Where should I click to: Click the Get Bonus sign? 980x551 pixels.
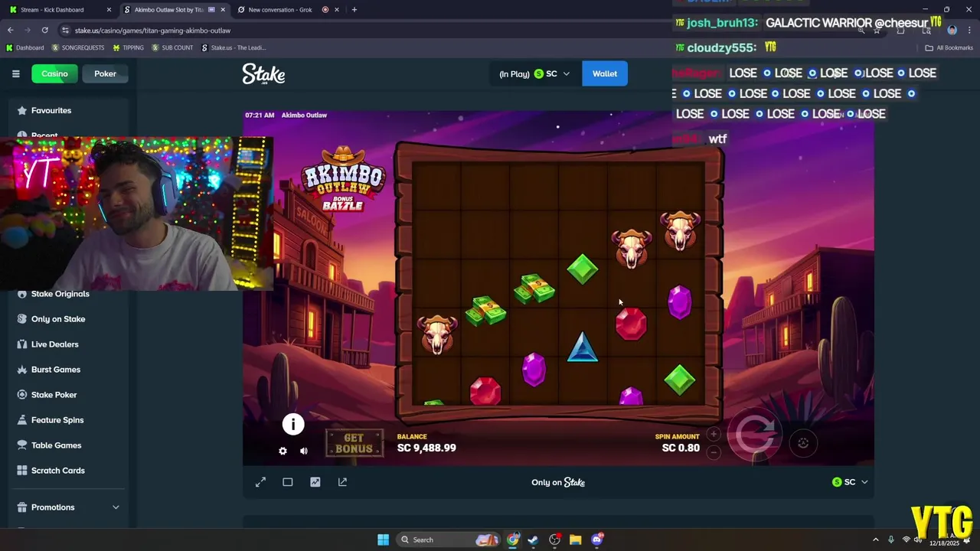coord(354,443)
